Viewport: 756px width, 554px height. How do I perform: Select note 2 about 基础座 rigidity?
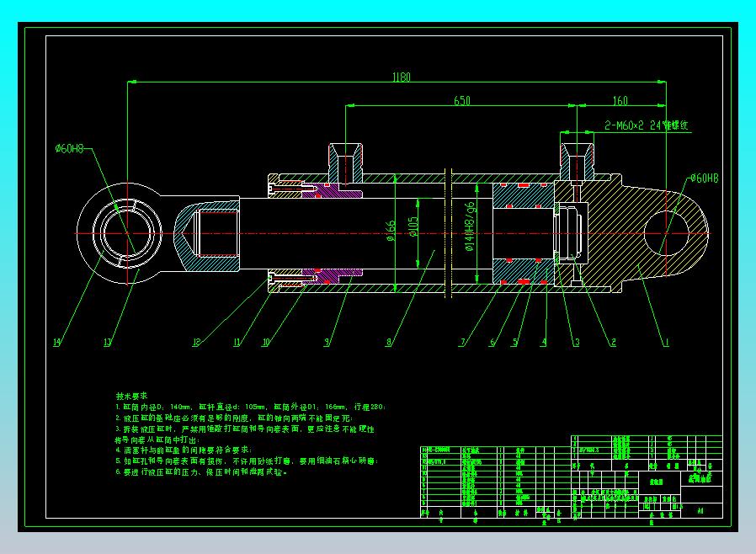(x=234, y=418)
